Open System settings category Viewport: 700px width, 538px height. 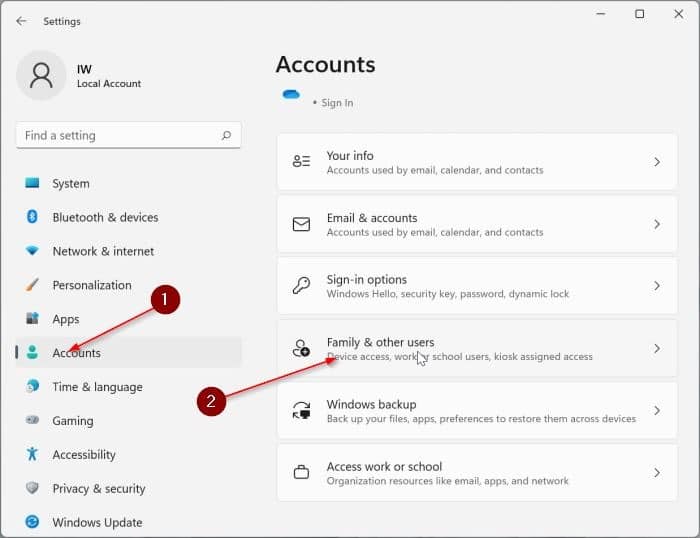[x=129, y=184]
